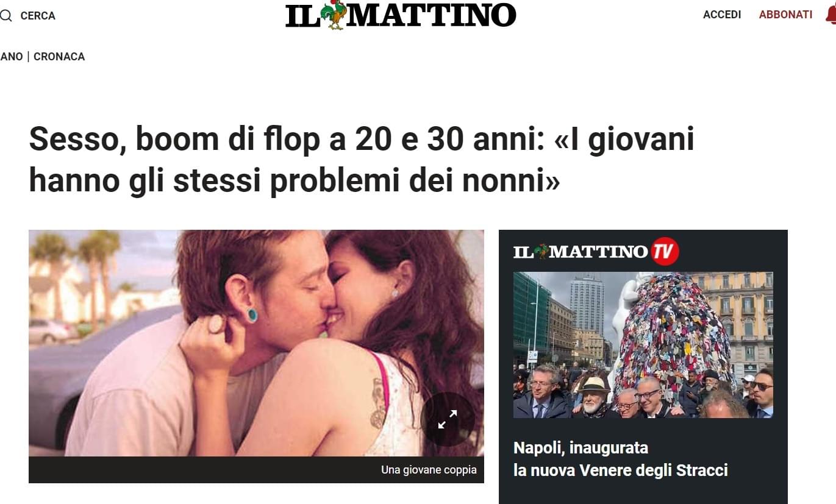Click the rooster in Il Mattino TV logo
The image size is (836, 504).
click(541, 251)
